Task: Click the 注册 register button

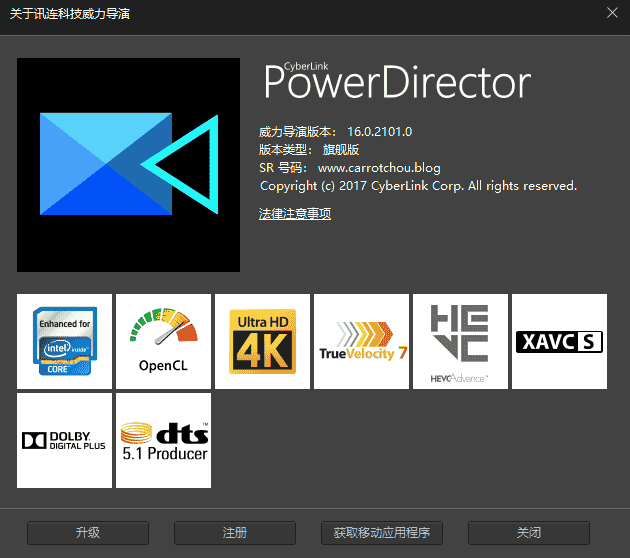Action: (x=235, y=533)
